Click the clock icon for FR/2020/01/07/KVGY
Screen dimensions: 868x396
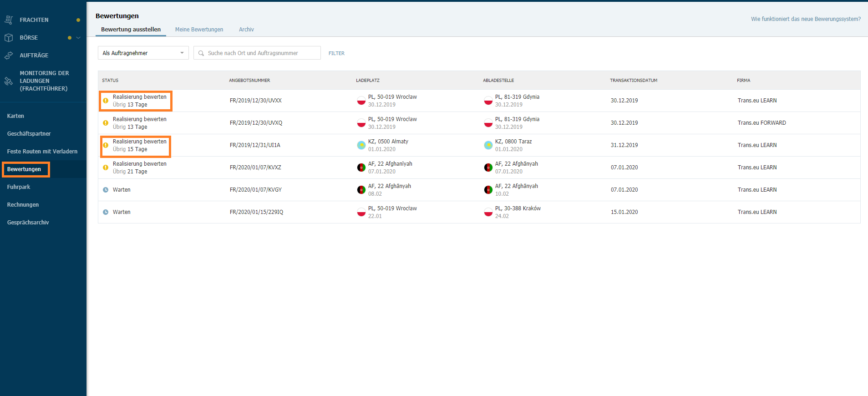coord(106,190)
